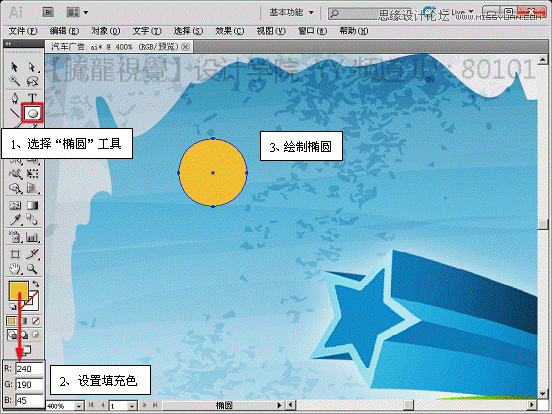Open the 文件(F) menu
The height and width of the screenshot is (414, 552).
tap(23, 31)
